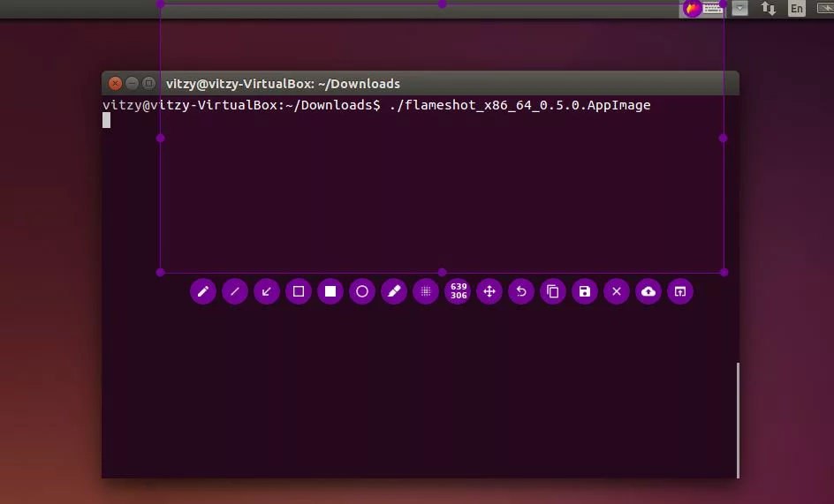Open the network up-down arrows indicator
The width and height of the screenshot is (834, 504).
coord(768,9)
